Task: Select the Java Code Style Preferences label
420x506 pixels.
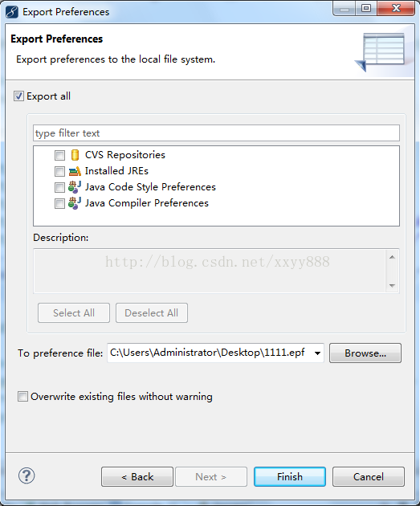Action: [x=150, y=187]
